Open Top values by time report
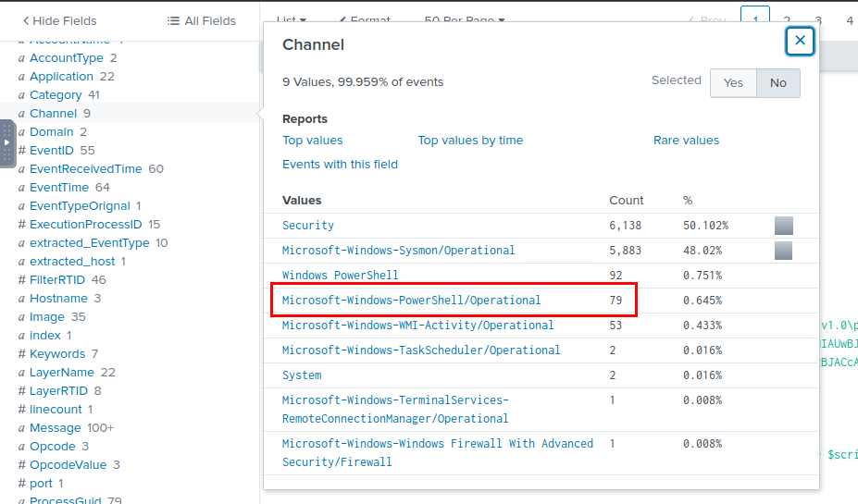This screenshot has height=504, width=858. [470, 141]
